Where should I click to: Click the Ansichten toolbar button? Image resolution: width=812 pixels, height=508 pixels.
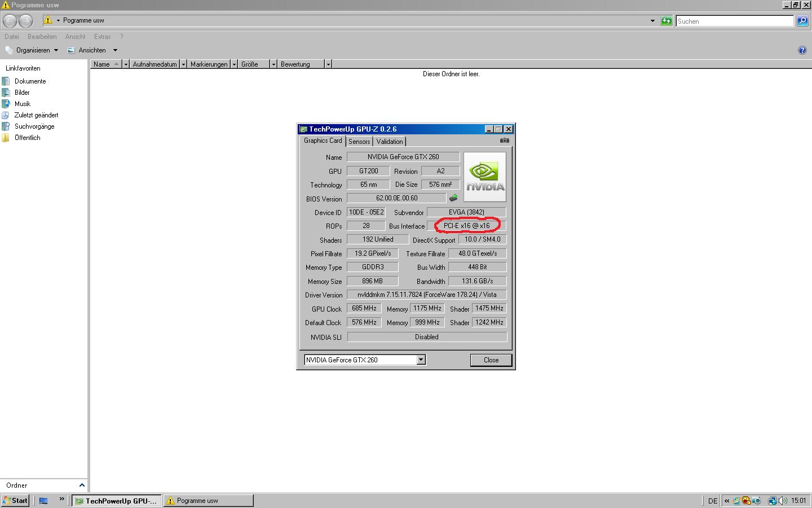point(87,50)
